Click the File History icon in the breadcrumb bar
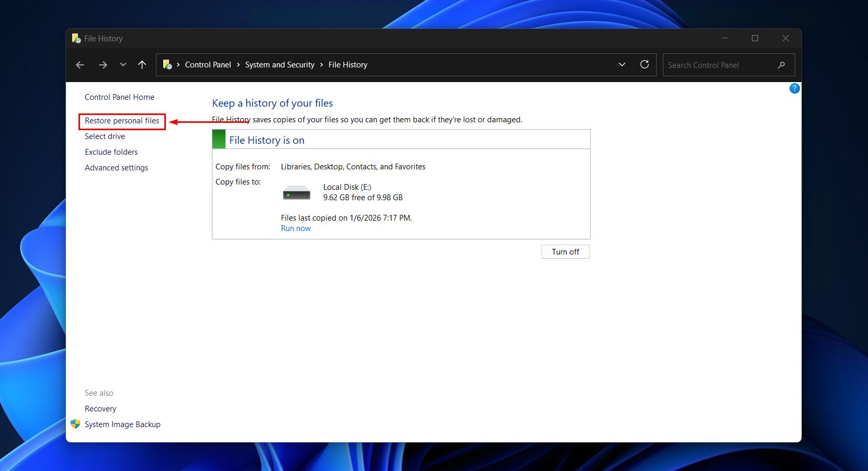Viewport: 868px width, 471px height. [168, 64]
